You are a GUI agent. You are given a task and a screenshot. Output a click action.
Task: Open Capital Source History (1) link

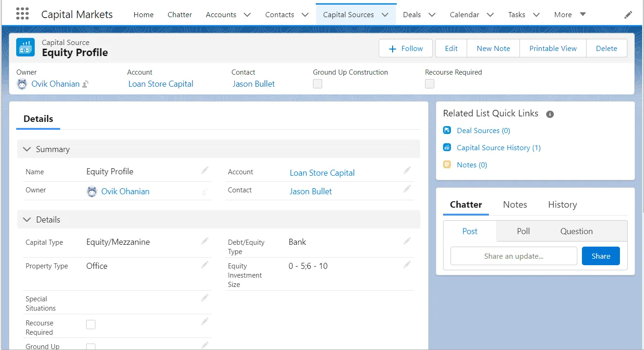499,148
